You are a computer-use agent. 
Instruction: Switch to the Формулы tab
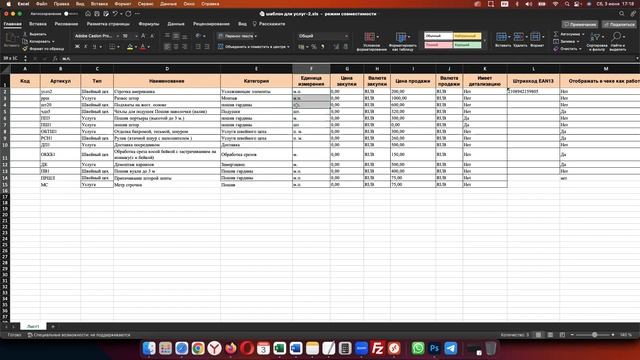[149, 24]
